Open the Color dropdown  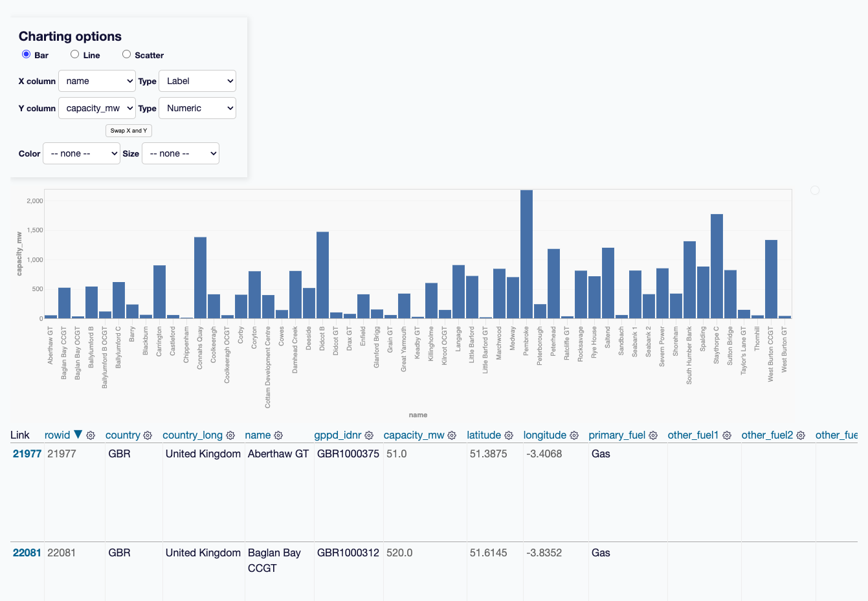point(82,153)
